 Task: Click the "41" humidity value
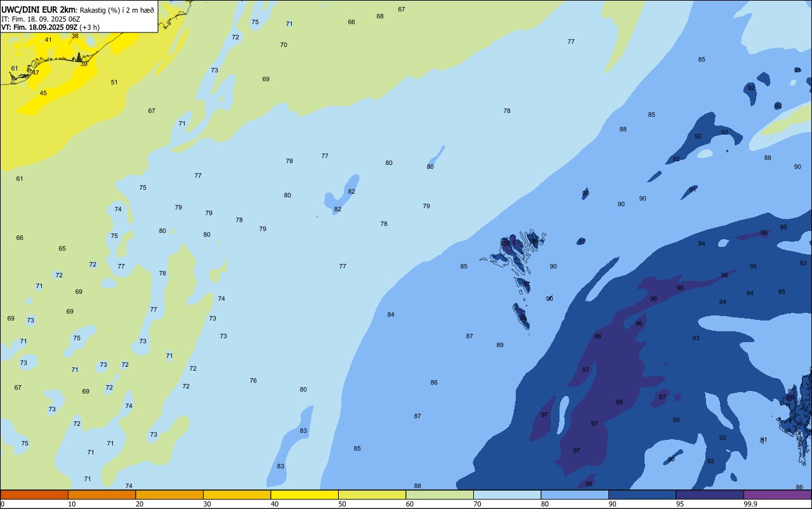coord(48,40)
